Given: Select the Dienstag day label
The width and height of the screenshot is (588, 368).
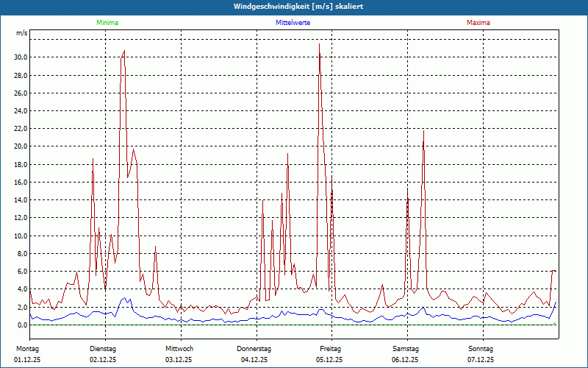Looking at the screenshot, I should 104,348.
